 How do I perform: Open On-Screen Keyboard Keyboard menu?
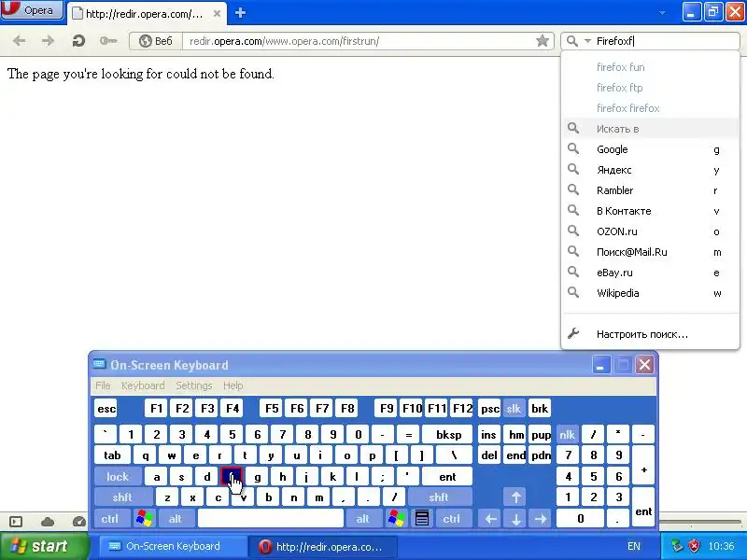(x=143, y=385)
